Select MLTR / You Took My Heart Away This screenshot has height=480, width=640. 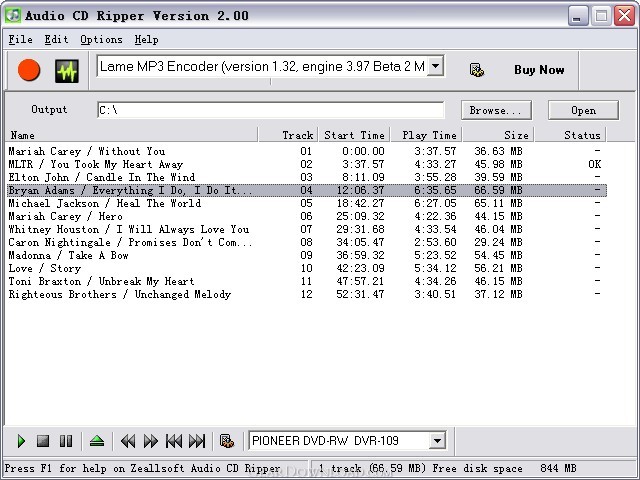[306, 164]
